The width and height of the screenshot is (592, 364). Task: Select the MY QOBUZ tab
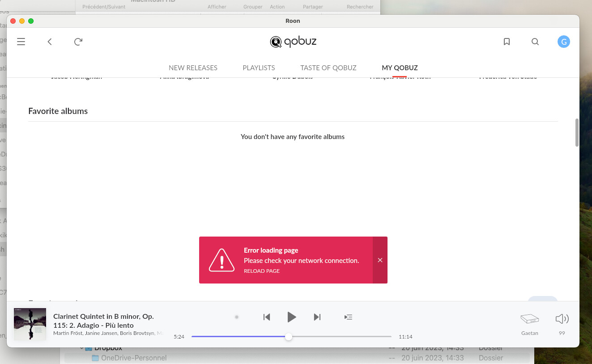[400, 68]
